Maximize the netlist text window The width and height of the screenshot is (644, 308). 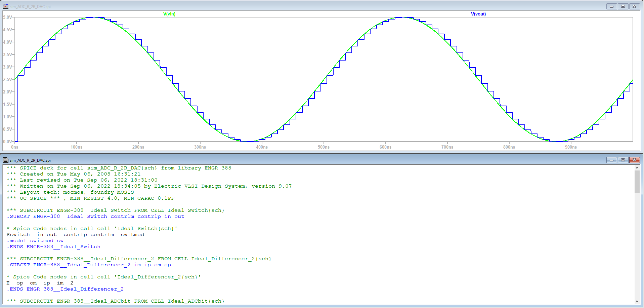[x=623, y=160]
